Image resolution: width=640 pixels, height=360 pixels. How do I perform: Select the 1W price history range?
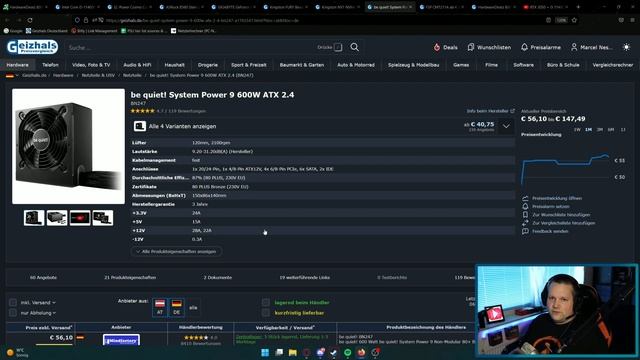pos(577,130)
